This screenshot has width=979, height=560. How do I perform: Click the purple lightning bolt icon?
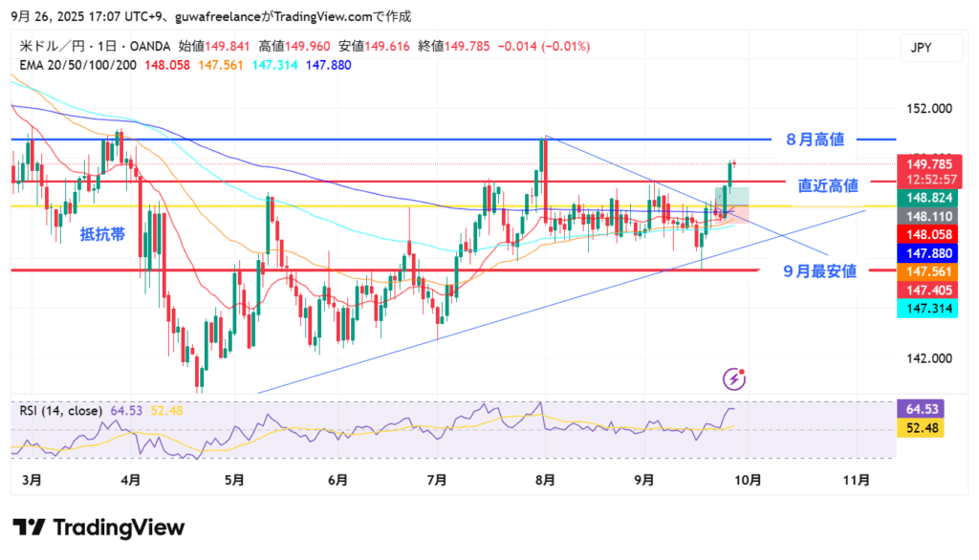coord(734,379)
